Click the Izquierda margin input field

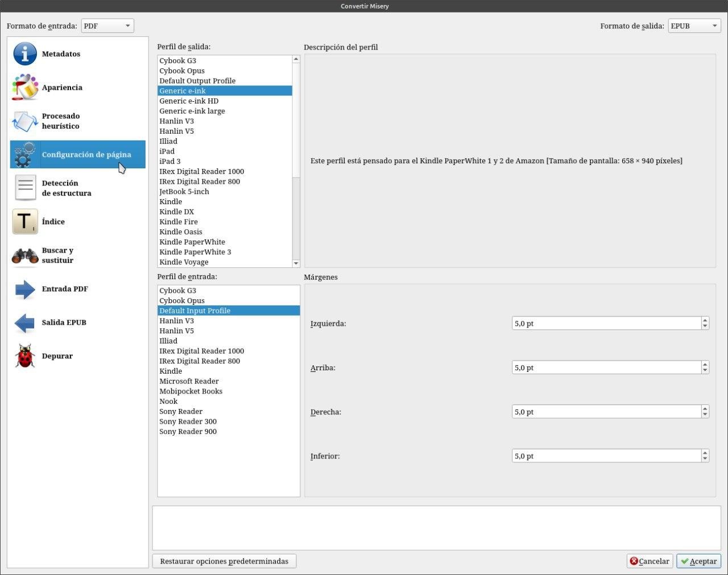point(606,324)
